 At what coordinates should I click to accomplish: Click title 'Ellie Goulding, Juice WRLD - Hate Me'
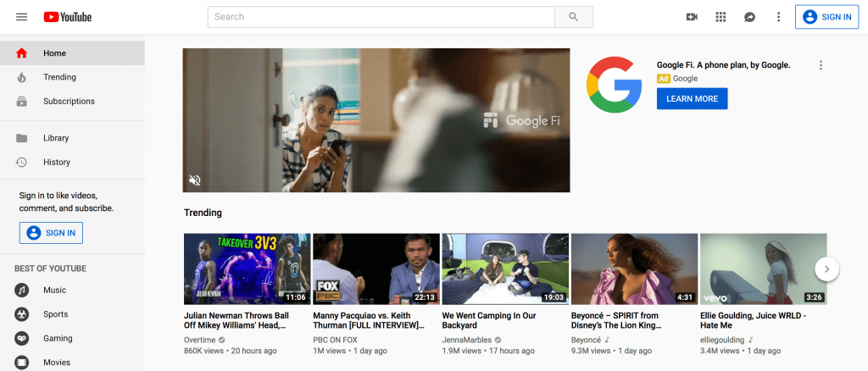pos(753,321)
